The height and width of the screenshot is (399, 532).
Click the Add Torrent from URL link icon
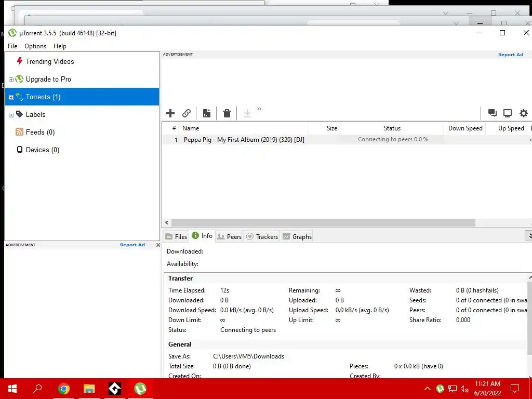[x=187, y=113]
